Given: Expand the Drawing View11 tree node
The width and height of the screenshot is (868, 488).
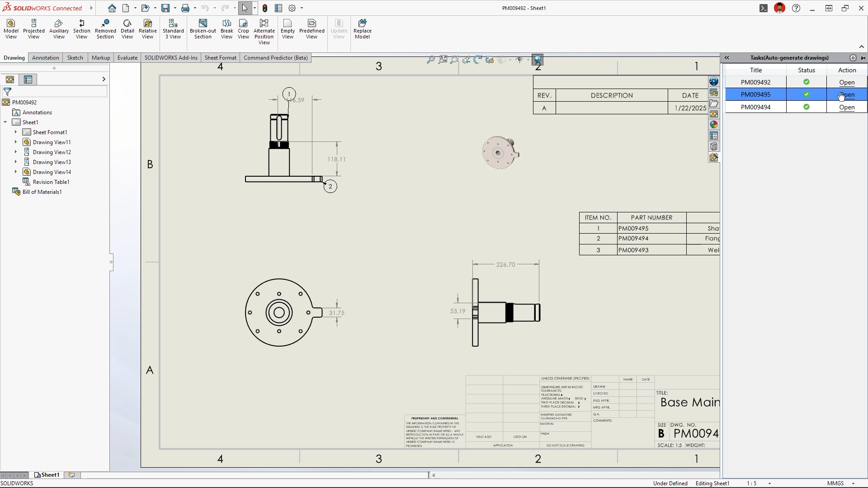Looking at the screenshot, I should click(x=16, y=142).
